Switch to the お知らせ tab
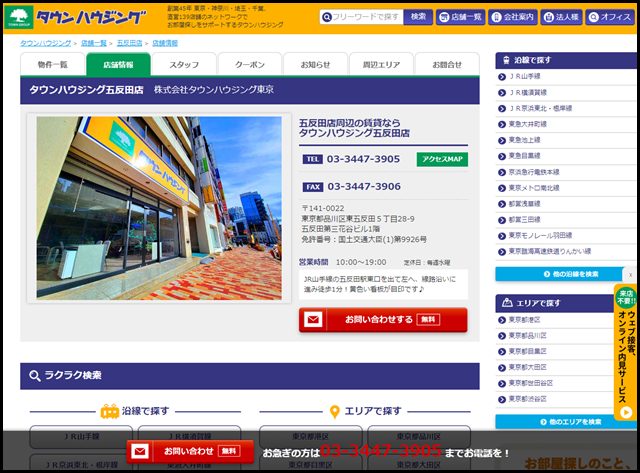The height and width of the screenshot is (473, 640). tap(316, 64)
